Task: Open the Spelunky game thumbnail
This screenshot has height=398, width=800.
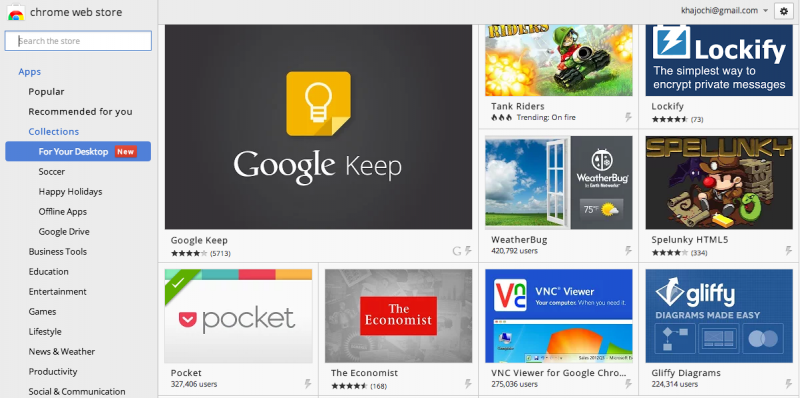Action: (x=719, y=183)
